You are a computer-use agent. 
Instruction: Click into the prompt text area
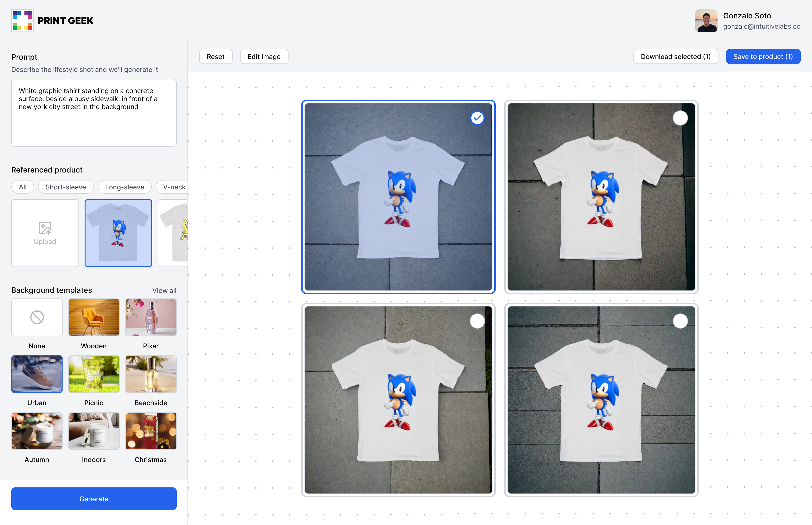click(94, 113)
